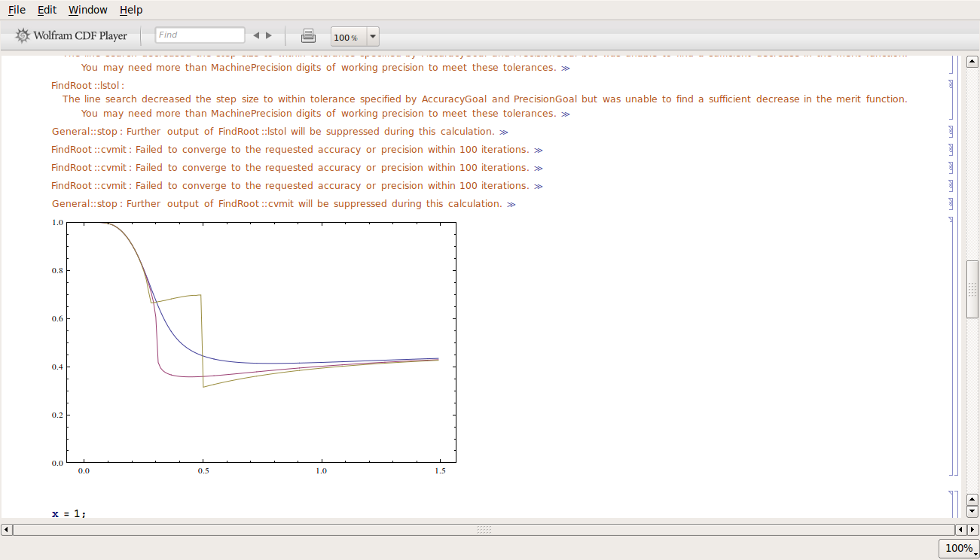980x560 pixels.
Task: Click vertical scrollbar up arrow at top
Action: coord(972,62)
